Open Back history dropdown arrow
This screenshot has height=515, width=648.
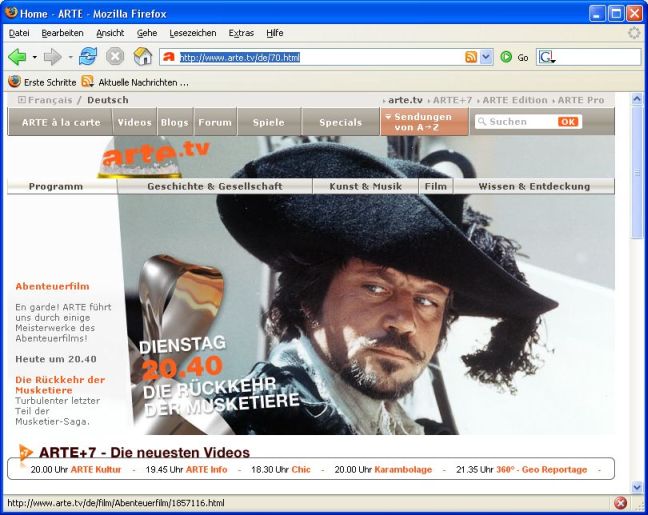(x=35, y=57)
